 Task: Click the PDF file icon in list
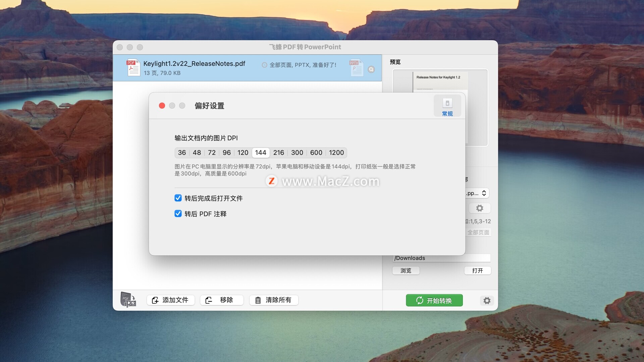133,67
